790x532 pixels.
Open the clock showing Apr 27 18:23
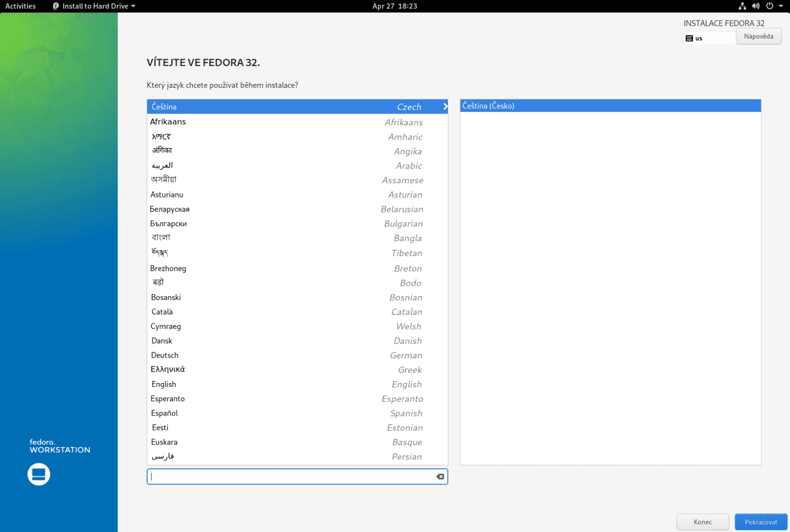tap(395, 6)
